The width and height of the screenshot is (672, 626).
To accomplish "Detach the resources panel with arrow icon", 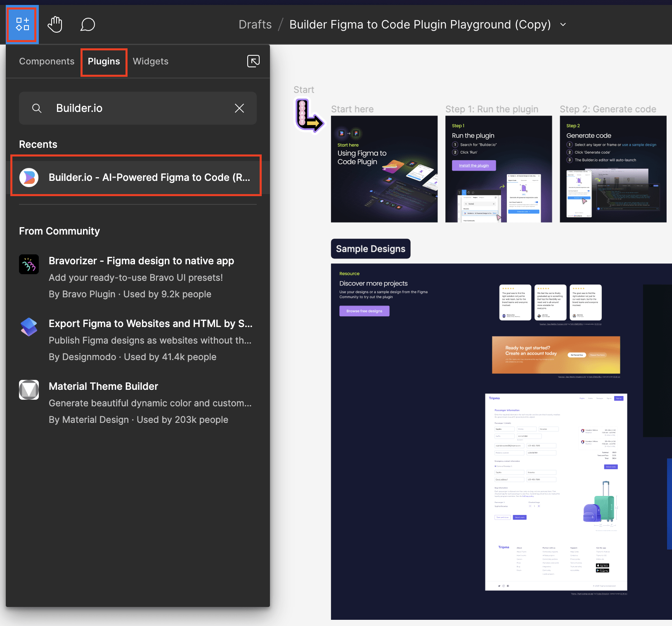I will point(253,61).
